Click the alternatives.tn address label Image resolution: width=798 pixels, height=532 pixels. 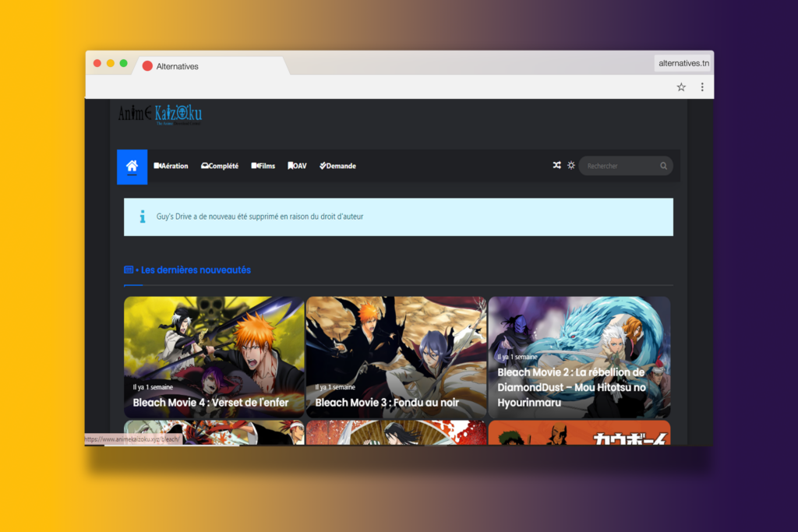683,63
